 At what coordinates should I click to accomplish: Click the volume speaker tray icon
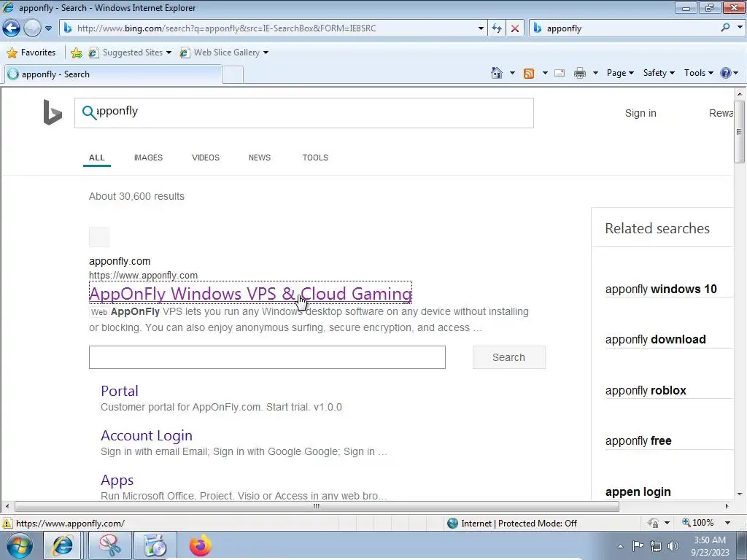click(673, 546)
